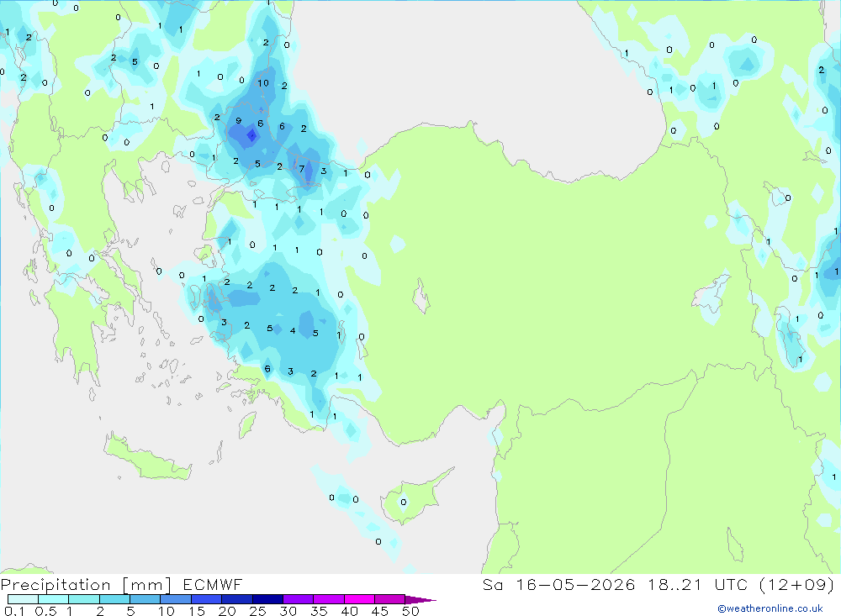
Task: Click the 'Precipitation [mm]' title text
Action: (x=86, y=585)
